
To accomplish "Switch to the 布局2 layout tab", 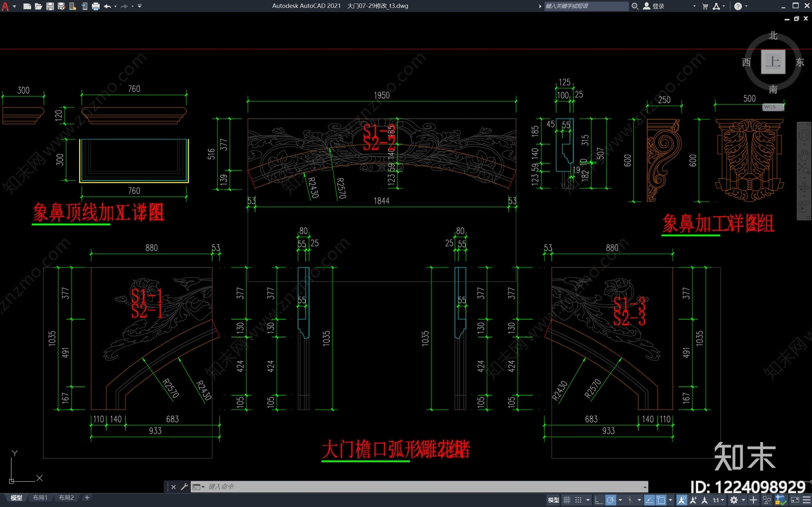I will (66, 498).
